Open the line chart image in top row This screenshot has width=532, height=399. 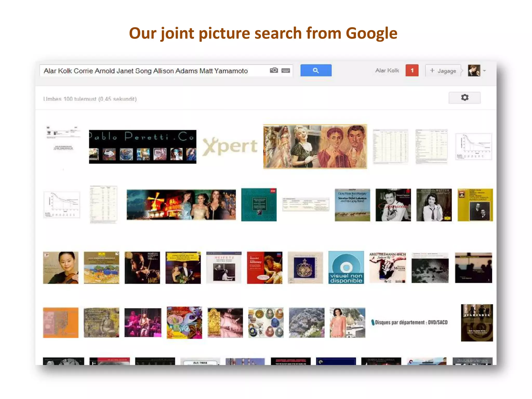(473, 147)
